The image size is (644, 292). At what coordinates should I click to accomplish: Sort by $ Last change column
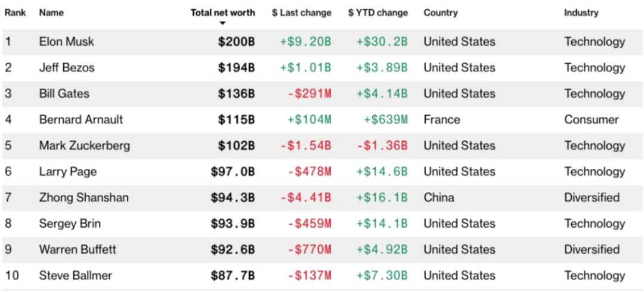coord(301,13)
